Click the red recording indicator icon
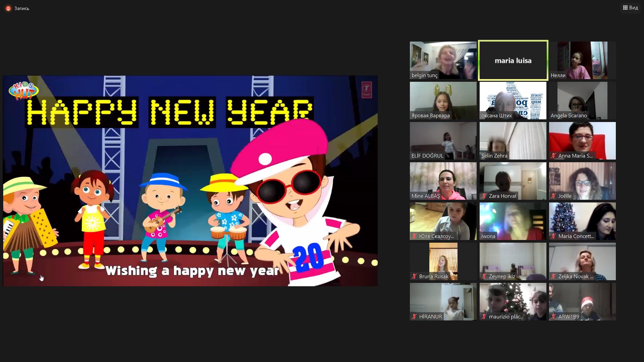Image resolution: width=644 pixels, height=362 pixels. pyautogui.click(x=8, y=8)
